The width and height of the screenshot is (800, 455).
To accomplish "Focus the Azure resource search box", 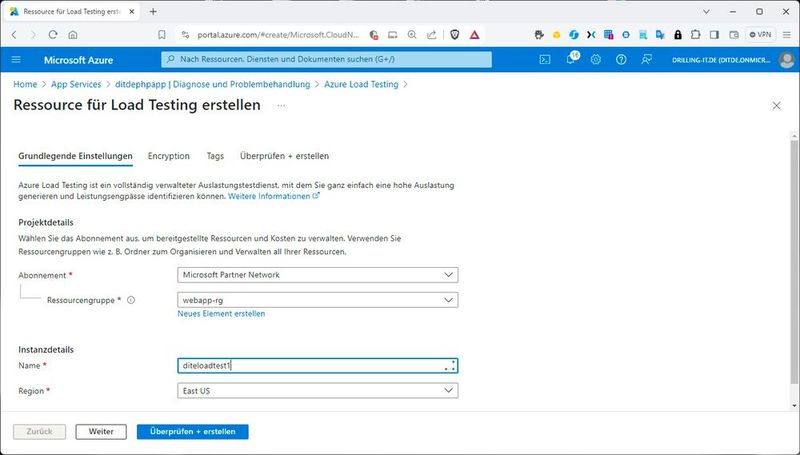I will pyautogui.click(x=327, y=59).
